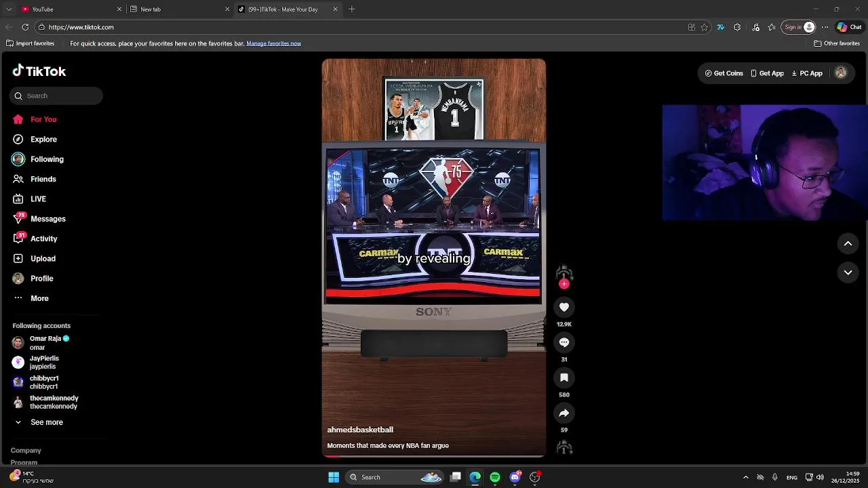Open Windows Start menu
Viewport: 868px width, 488px height.
334,477
